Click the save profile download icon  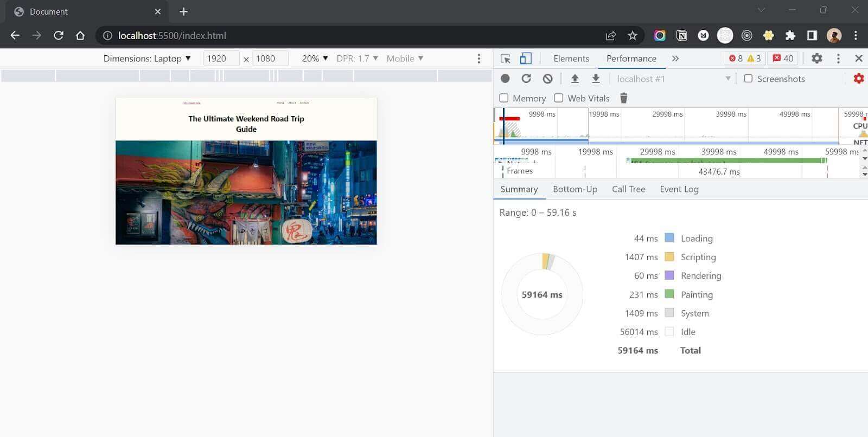[596, 79]
